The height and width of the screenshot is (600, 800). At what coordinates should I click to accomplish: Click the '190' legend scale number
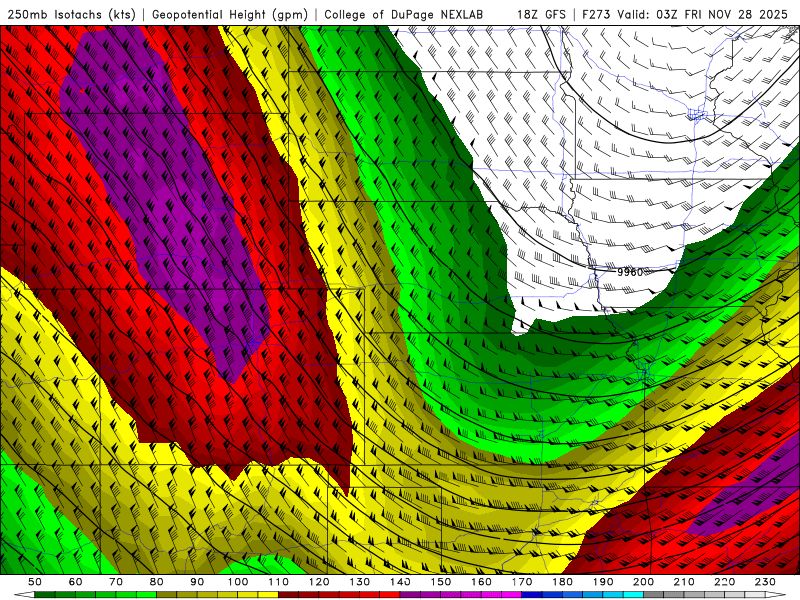(x=603, y=582)
